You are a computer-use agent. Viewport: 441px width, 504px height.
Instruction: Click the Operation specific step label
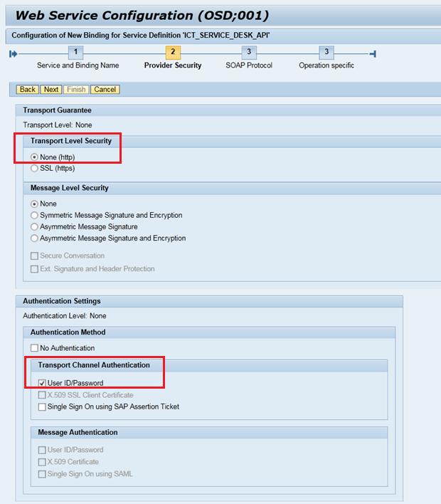(326, 65)
